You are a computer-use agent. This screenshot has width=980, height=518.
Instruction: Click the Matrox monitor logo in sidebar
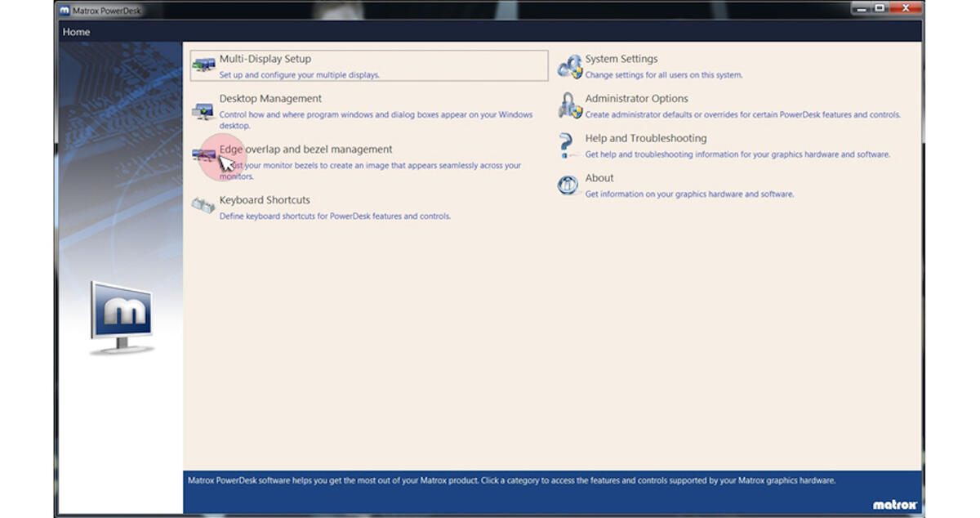[121, 317]
